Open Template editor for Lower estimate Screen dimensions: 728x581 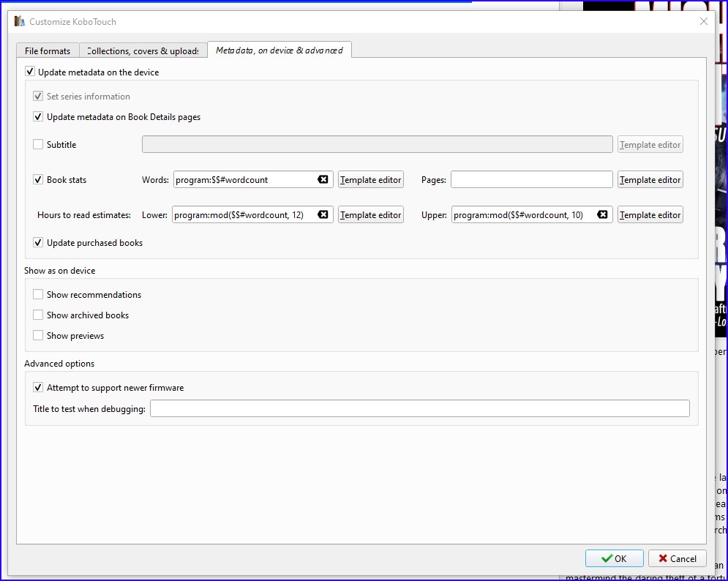370,214
